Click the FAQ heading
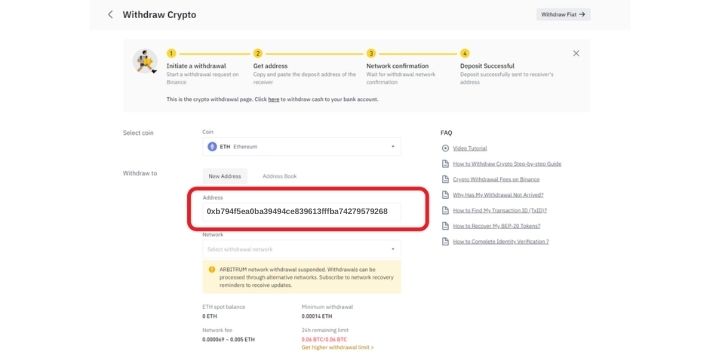Screen dimensions: 720x360 446,133
